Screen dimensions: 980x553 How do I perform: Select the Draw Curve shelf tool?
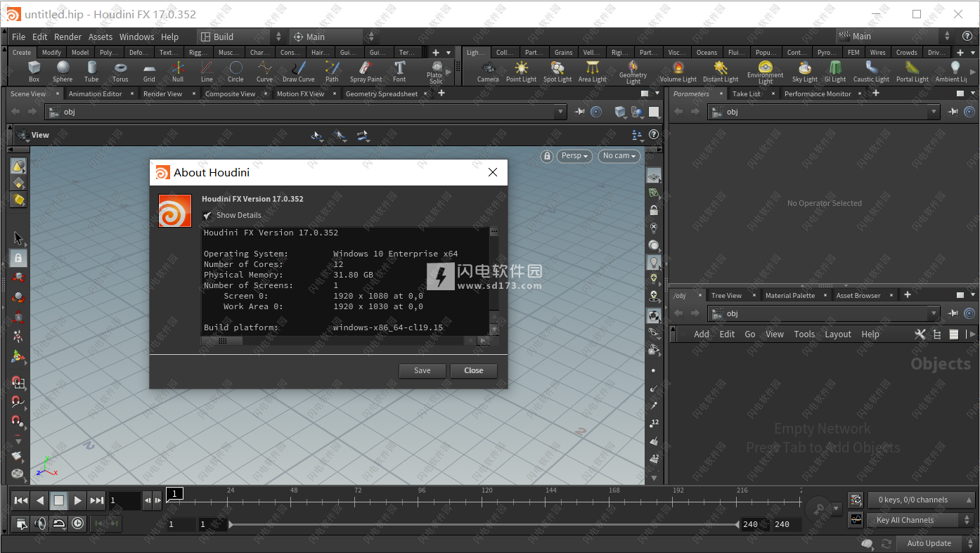[x=298, y=71]
